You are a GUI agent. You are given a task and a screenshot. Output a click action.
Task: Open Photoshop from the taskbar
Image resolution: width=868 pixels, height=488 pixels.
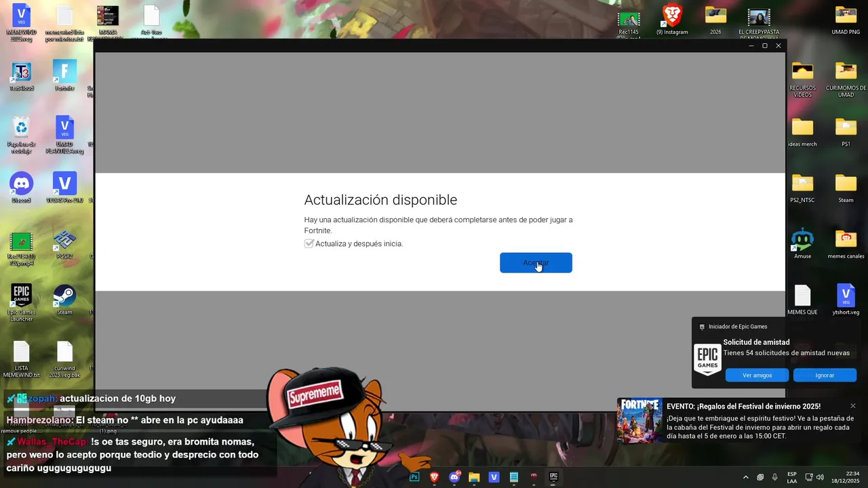414,477
